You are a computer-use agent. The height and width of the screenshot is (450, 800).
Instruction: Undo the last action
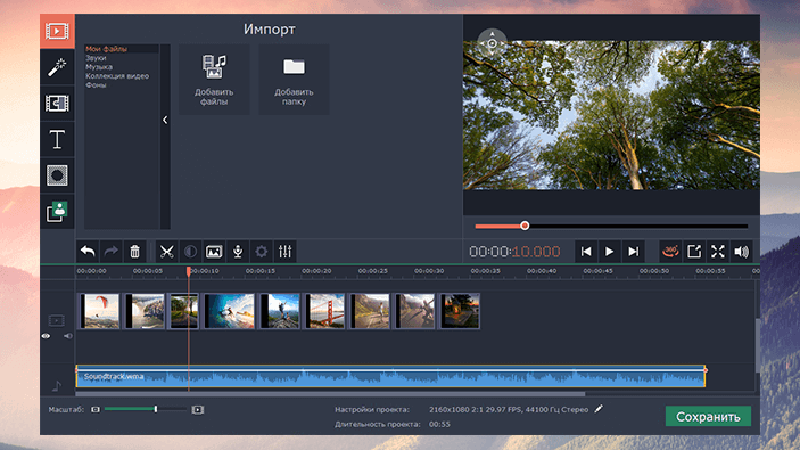click(x=87, y=251)
